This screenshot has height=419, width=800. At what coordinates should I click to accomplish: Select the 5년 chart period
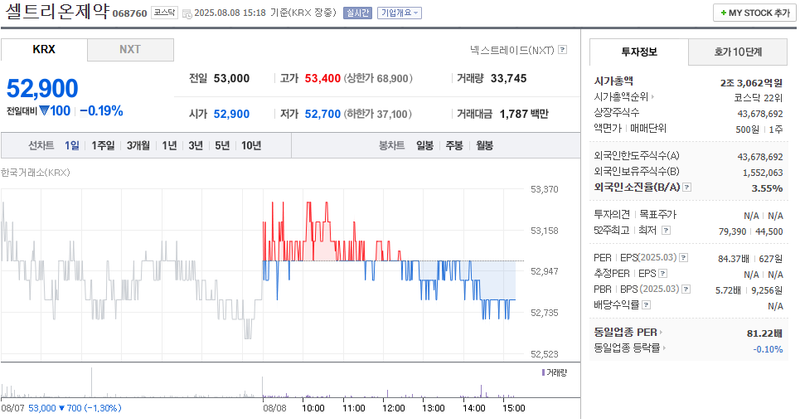pos(222,145)
